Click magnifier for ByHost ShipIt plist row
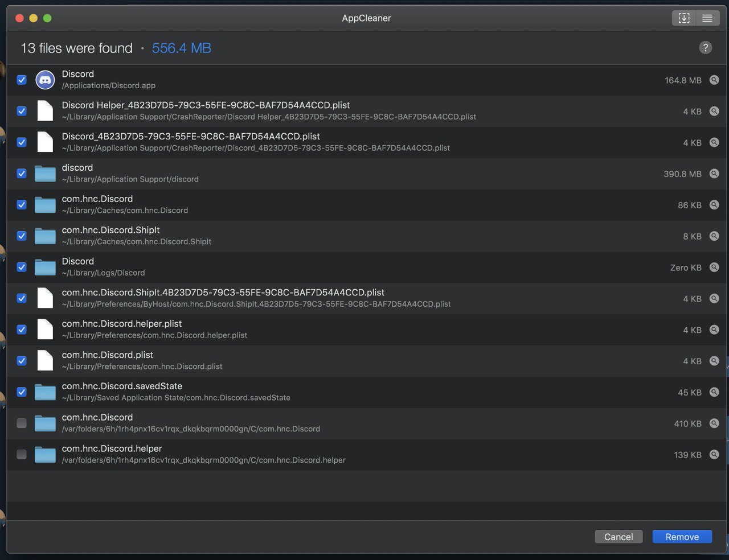 (714, 299)
